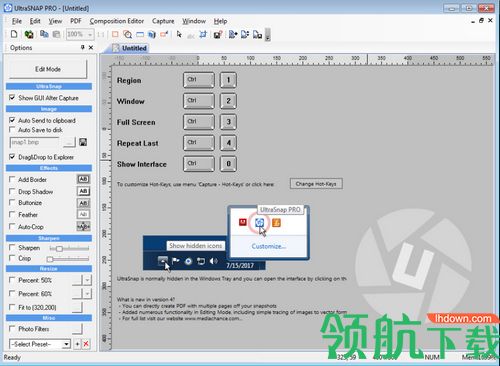Browse for save file with ... button

click(69, 142)
